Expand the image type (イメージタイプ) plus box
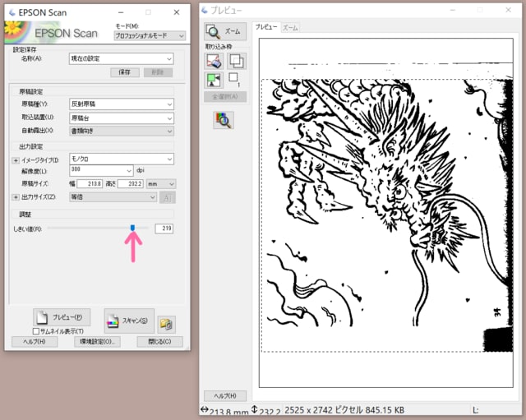526x420 pixels. [x=15, y=159]
